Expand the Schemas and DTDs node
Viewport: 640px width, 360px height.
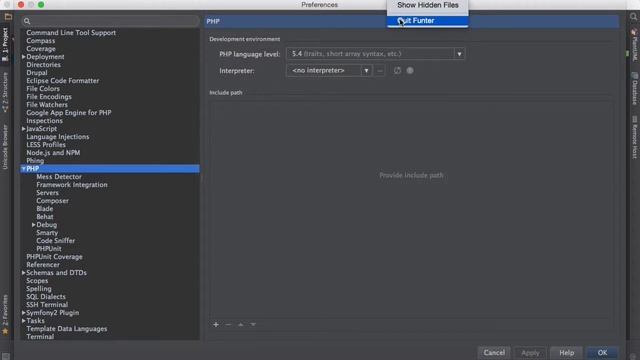pos(23,273)
